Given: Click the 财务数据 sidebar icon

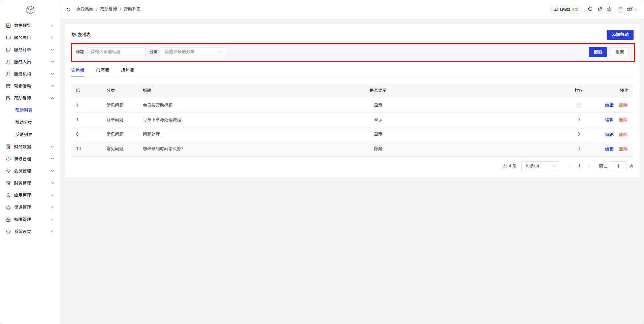Looking at the screenshot, I should 8,147.
